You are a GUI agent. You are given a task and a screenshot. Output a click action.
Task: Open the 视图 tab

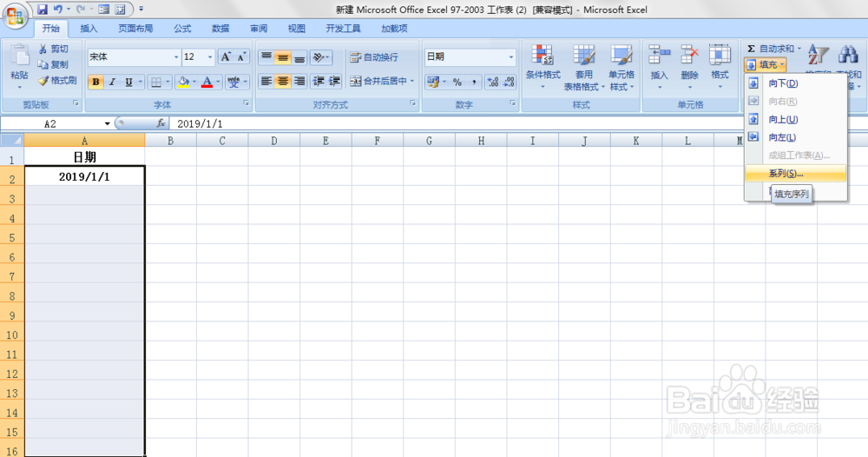[x=297, y=29]
